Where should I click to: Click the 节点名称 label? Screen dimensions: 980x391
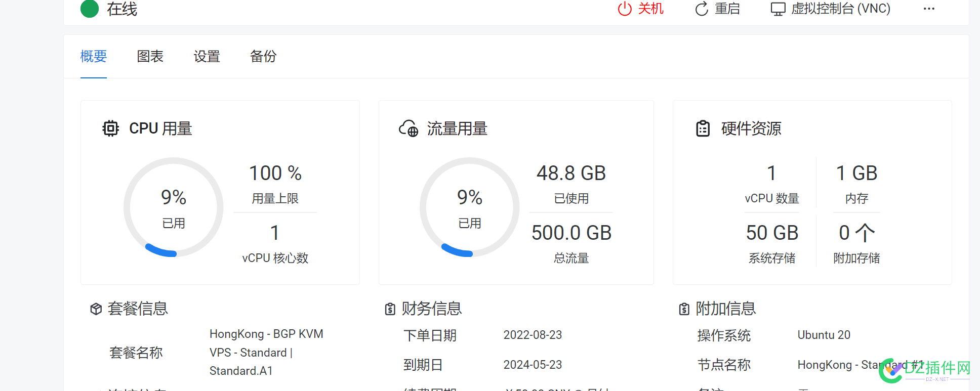click(x=724, y=365)
